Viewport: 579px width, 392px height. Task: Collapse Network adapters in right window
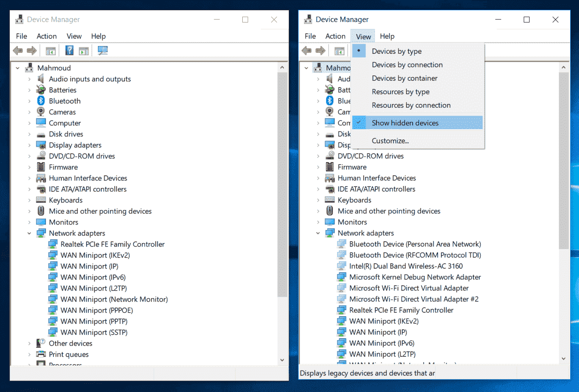(x=318, y=233)
